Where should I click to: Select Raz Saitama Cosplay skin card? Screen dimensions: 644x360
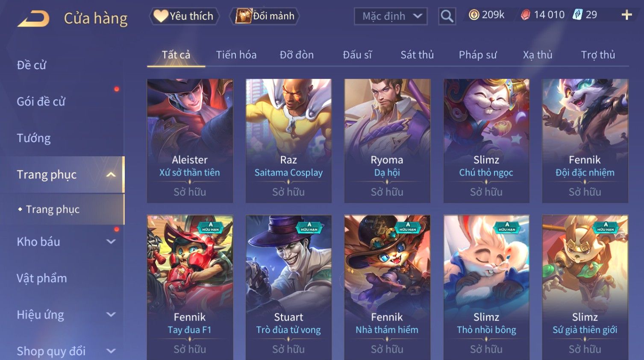point(288,140)
